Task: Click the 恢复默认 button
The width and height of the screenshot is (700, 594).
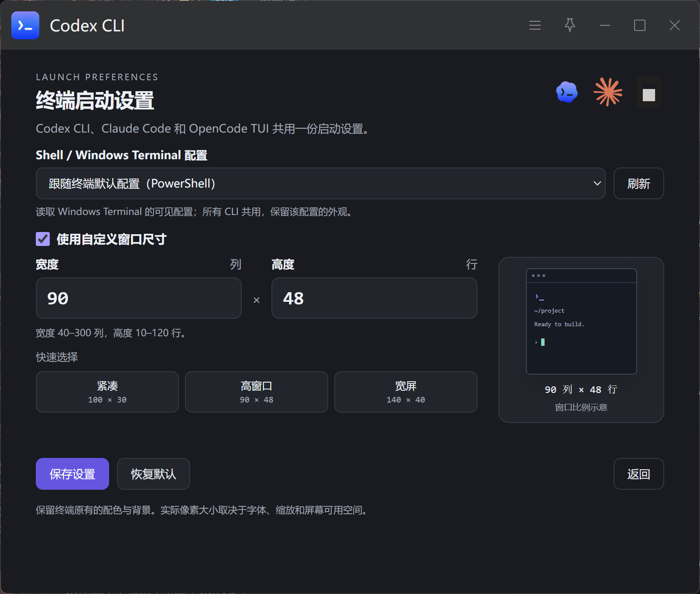Action: tap(154, 474)
